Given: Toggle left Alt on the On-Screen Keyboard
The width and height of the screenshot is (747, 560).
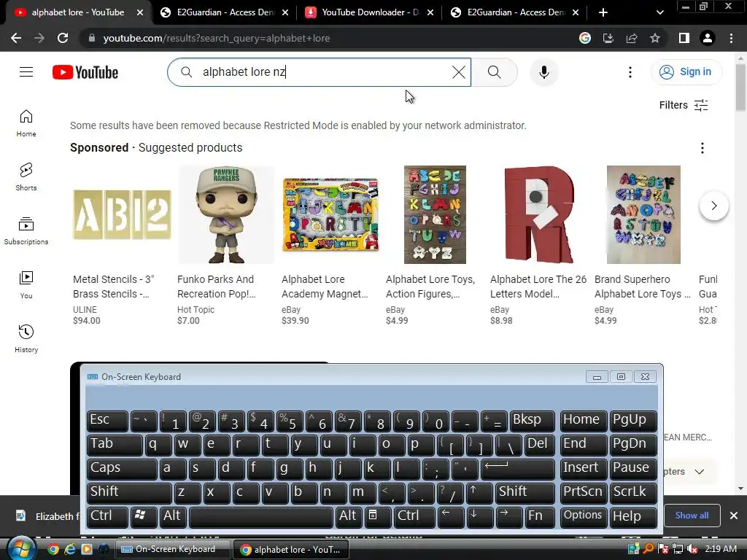Looking at the screenshot, I should pos(173,517).
